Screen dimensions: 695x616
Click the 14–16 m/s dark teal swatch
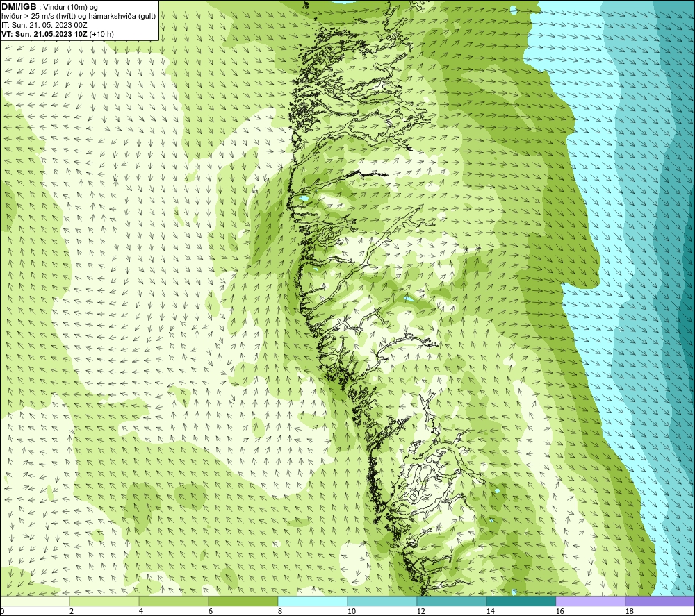coord(521,601)
